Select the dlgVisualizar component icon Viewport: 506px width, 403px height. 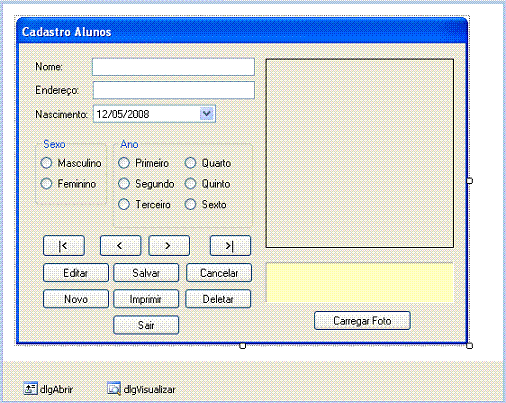click(114, 388)
